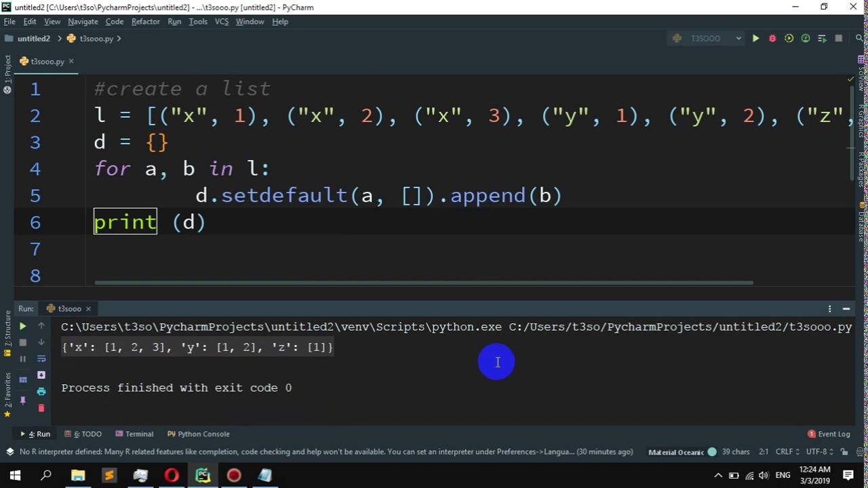Click the 2:1 cursor position in status bar

(x=764, y=452)
